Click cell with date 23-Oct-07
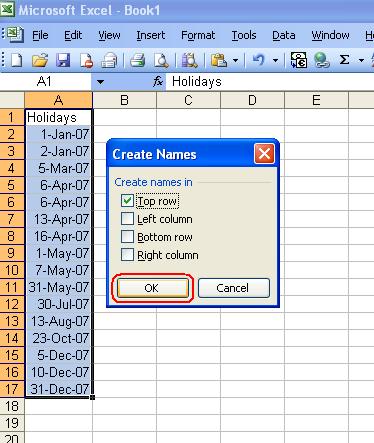Image resolution: width=374 pixels, height=443 pixels. (58, 338)
